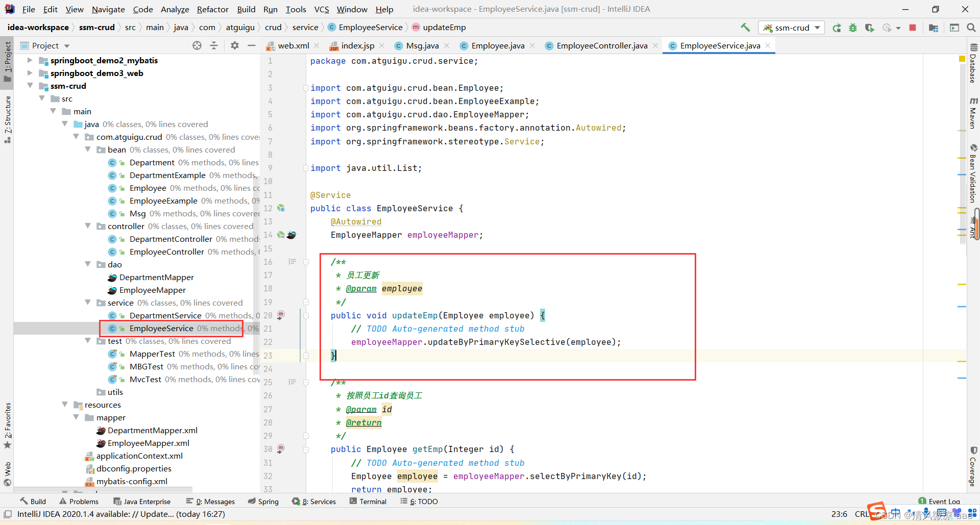Select MvcTest in the project tree
The width and height of the screenshot is (980, 525).
(x=145, y=379)
